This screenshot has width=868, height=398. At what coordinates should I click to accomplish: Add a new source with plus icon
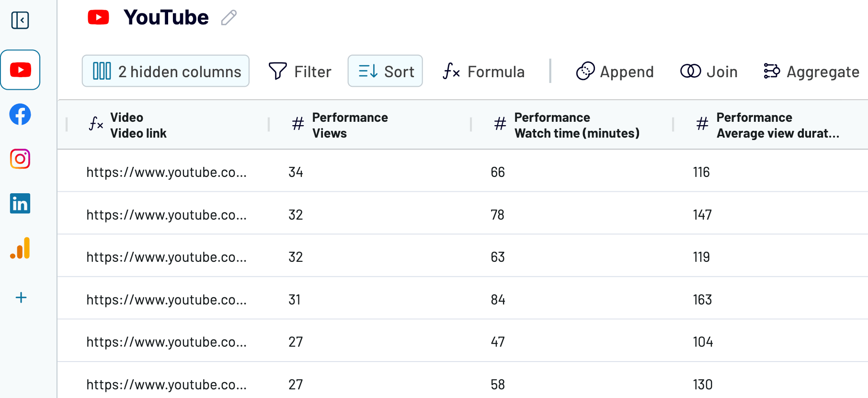click(21, 297)
